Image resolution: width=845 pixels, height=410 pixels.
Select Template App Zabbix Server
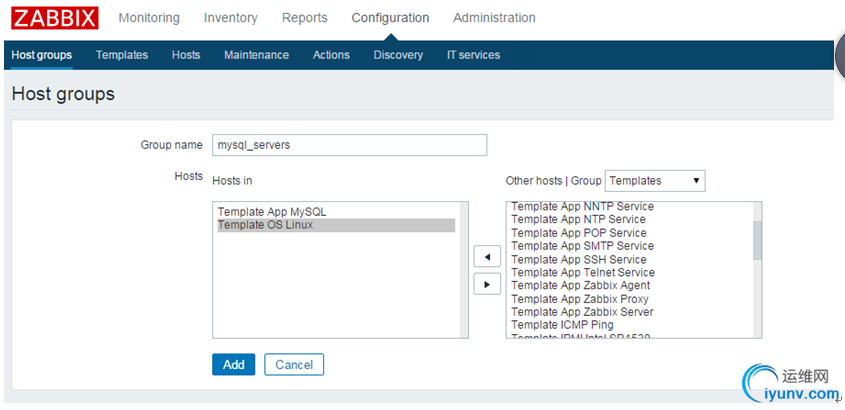(x=583, y=311)
